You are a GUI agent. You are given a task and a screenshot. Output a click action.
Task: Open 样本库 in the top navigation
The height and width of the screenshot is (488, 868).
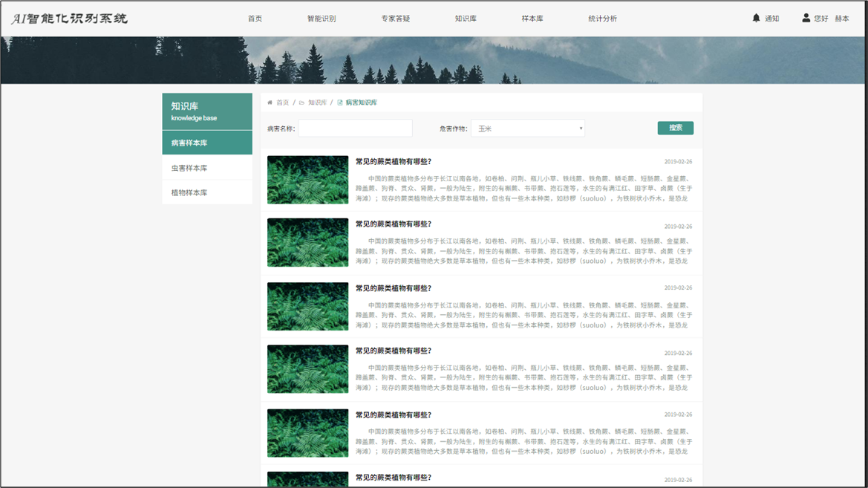[x=532, y=19]
